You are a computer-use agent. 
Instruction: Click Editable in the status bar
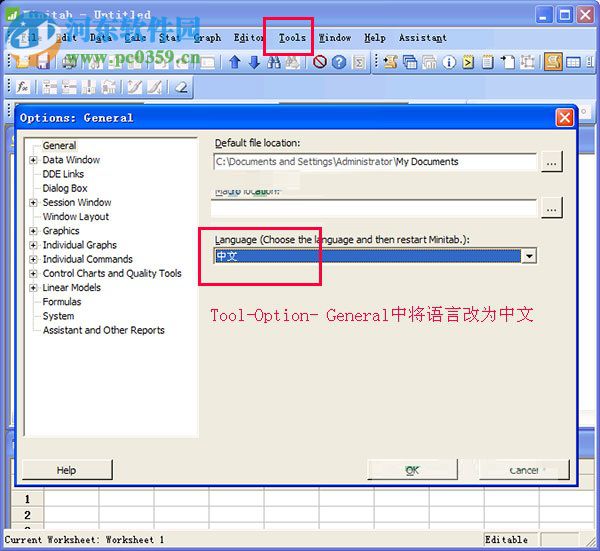[x=506, y=540]
